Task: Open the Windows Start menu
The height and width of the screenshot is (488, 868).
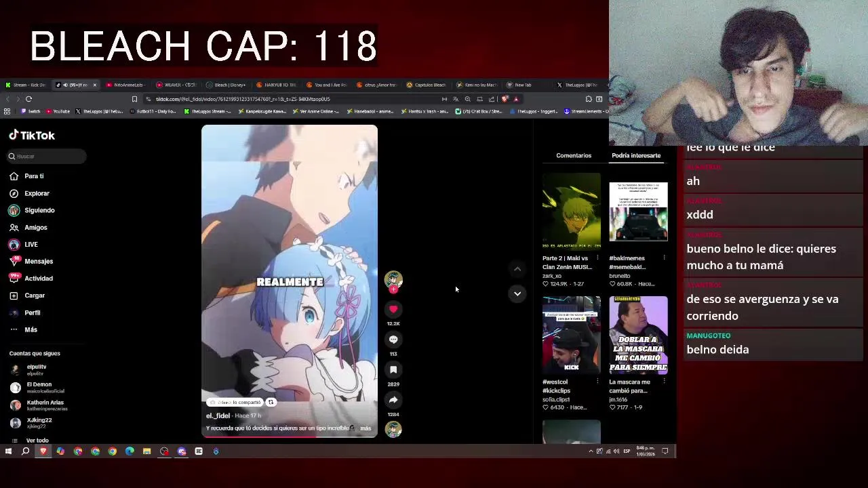Action: point(8,451)
